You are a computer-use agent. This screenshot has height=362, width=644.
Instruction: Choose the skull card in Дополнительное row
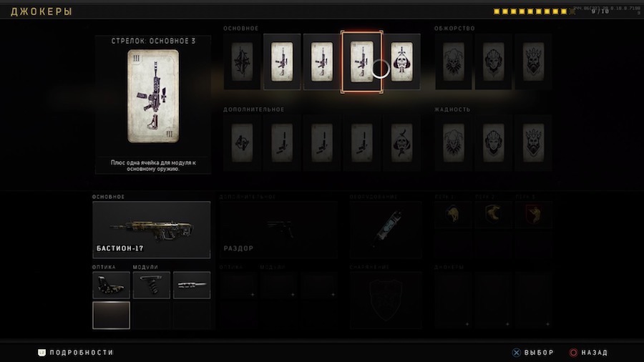click(x=401, y=142)
